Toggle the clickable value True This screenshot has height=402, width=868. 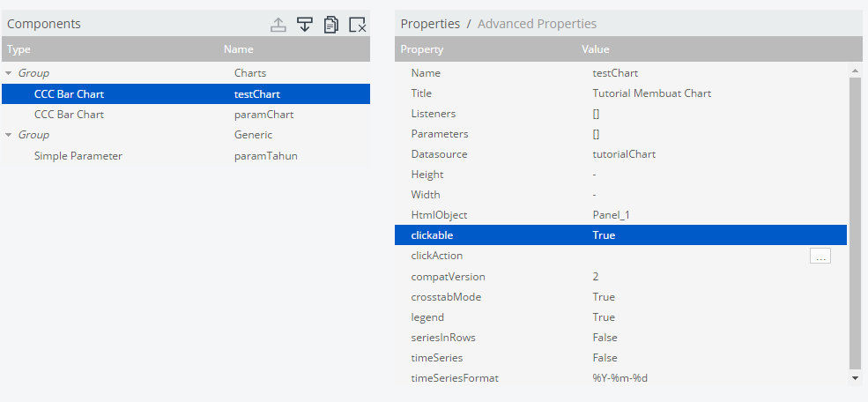point(604,235)
